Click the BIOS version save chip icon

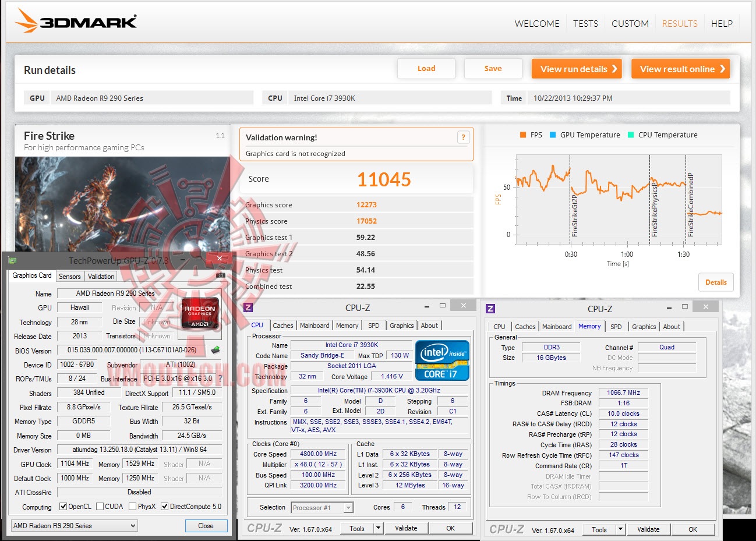[x=216, y=350]
